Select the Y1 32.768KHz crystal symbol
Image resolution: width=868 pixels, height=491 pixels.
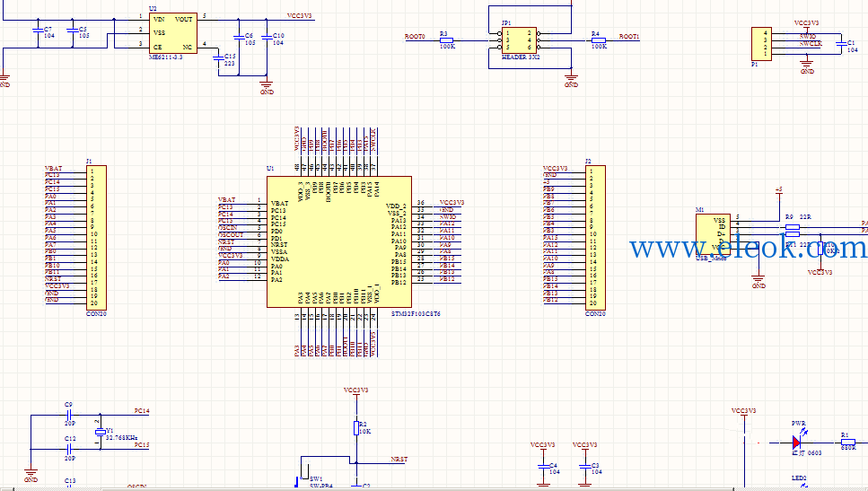pos(101,431)
